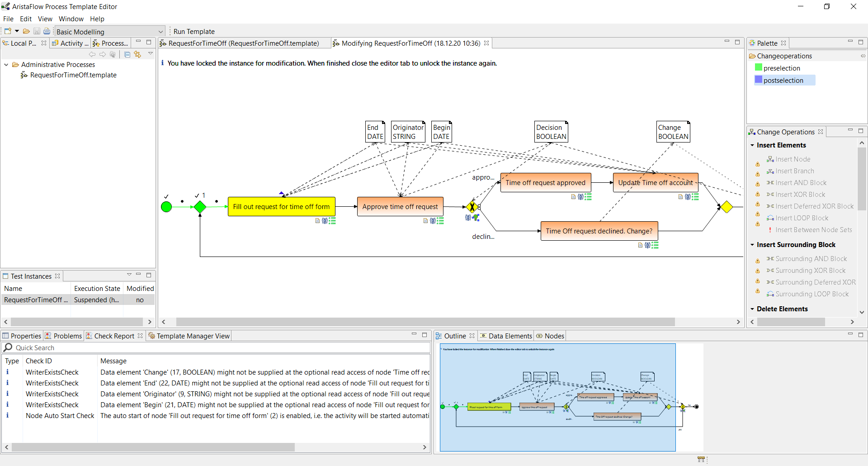Click the Forward arrow in Local Processes view
The width and height of the screenshot is (868, 466).
click(x=103, y=54)
